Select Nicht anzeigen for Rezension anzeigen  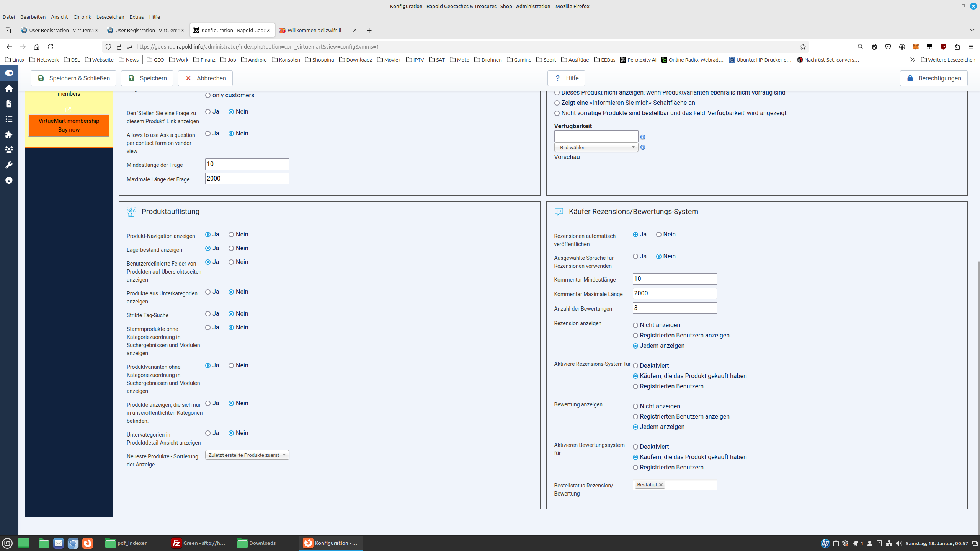(x=635, y=325)
